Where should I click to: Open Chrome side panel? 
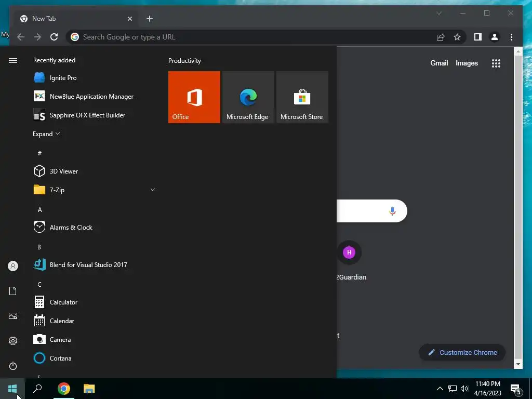pyautogui.click(x=478, y=37)
